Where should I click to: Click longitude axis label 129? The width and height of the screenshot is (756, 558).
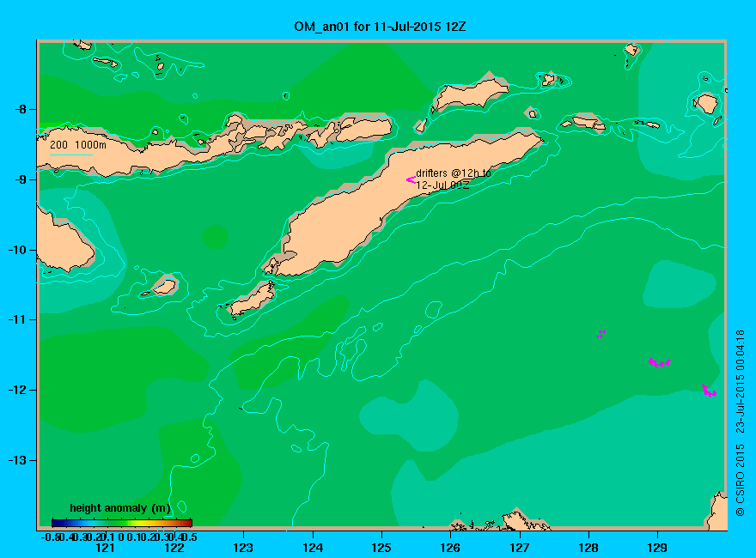[657, 548]
